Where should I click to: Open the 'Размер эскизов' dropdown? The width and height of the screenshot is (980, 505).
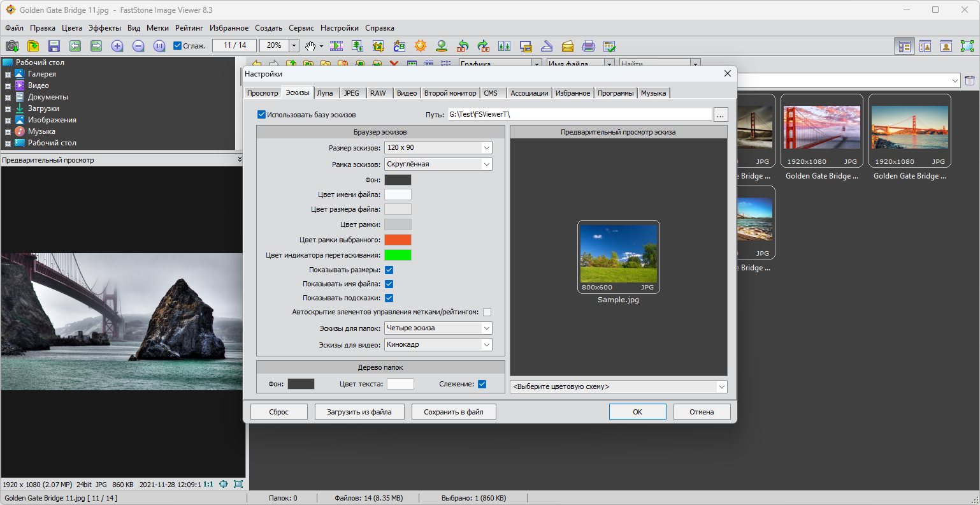pyautogui.click(x=438, y=147)
